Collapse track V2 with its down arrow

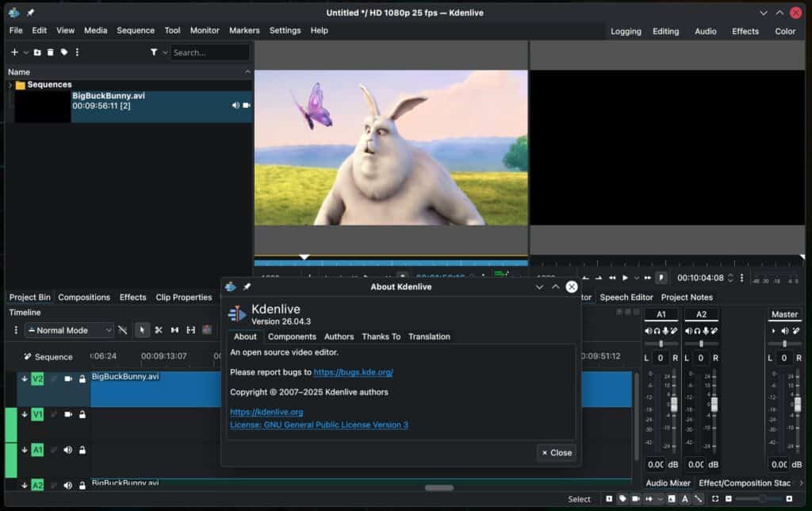(x=25, y=378)
